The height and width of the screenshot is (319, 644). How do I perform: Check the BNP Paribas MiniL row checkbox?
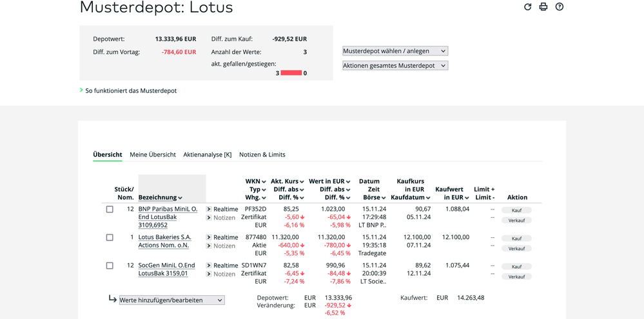pos(110,209)
